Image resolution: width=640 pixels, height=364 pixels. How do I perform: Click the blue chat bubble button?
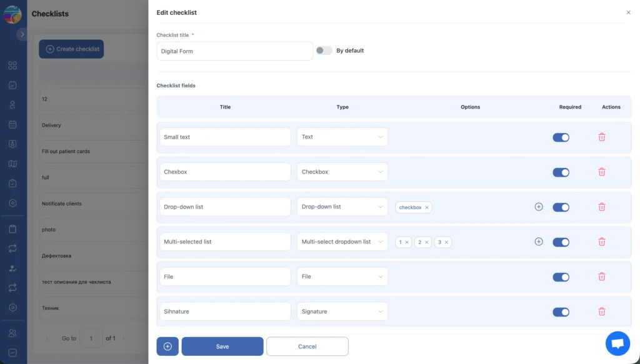pos(617,343)
